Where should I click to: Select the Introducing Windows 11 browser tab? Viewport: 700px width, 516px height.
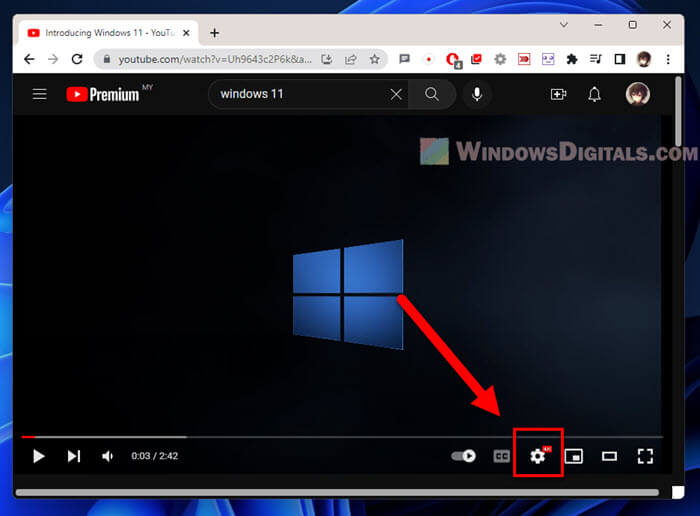(x=100, y=32)
